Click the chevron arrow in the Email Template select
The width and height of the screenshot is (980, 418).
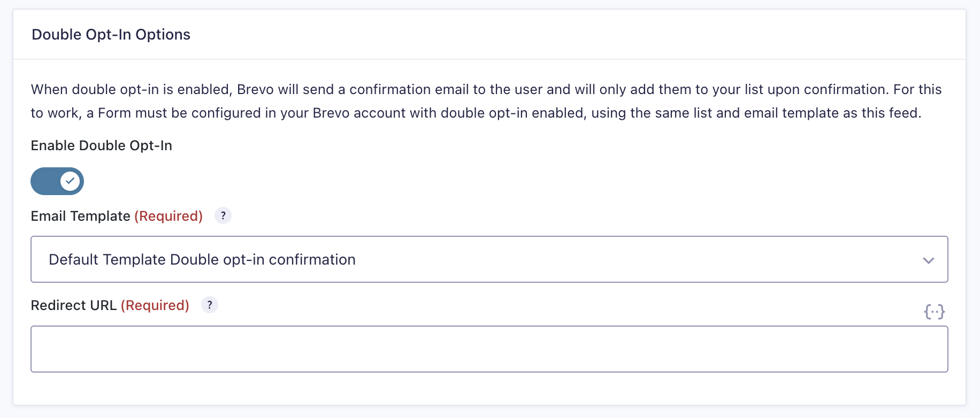click(x=929, y=260)
